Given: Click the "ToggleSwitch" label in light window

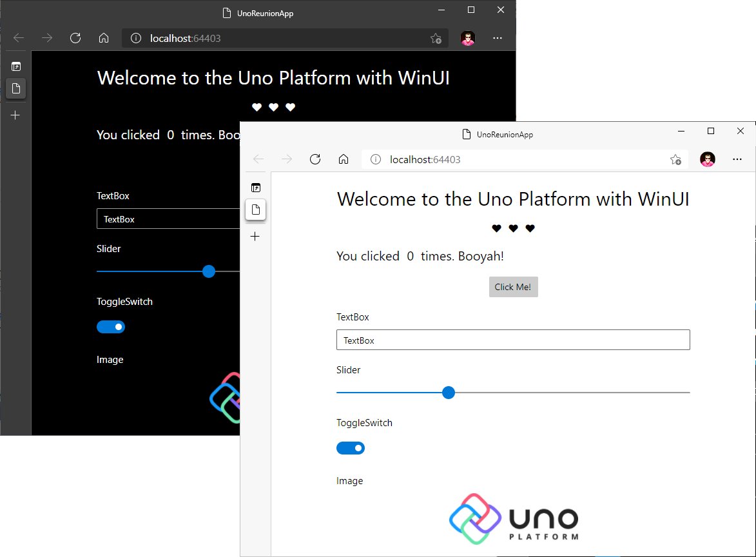Looking at the screenshot, I should (x=364, y=423).
